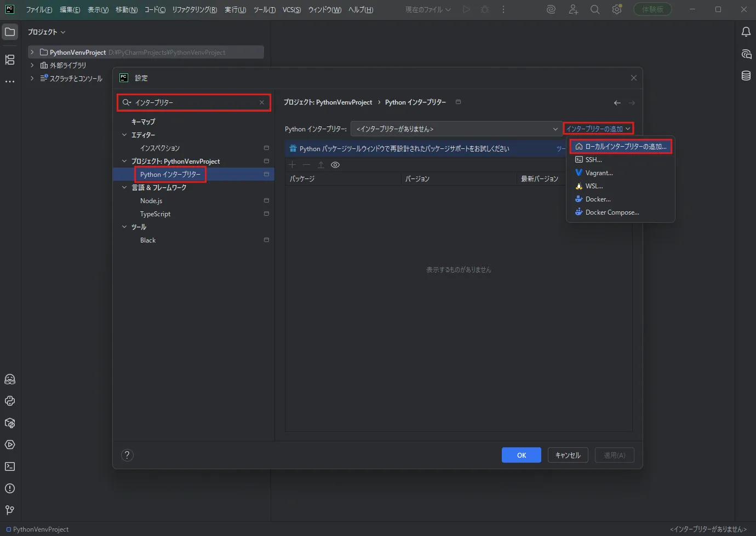Open the Python Packages tool window icon
756x536 pixels.
point(10,423)
